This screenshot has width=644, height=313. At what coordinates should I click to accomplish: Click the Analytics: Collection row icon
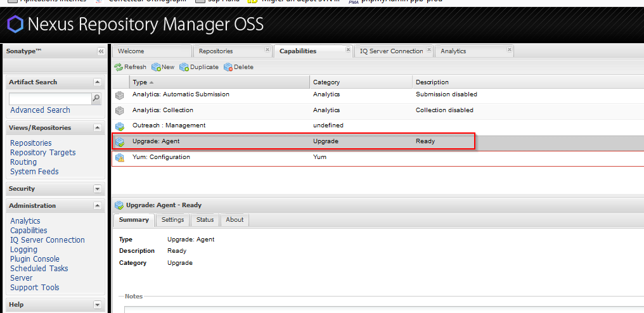[x=120, y=110]
